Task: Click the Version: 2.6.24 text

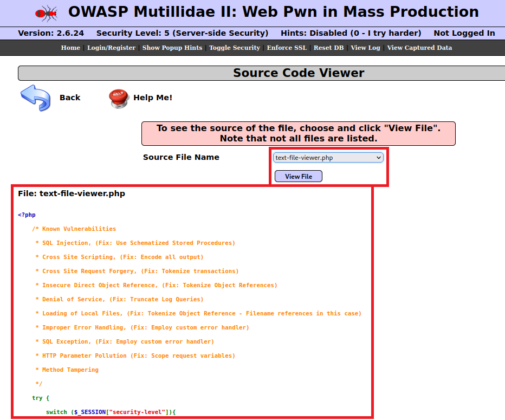Action: tap(51, 33)
